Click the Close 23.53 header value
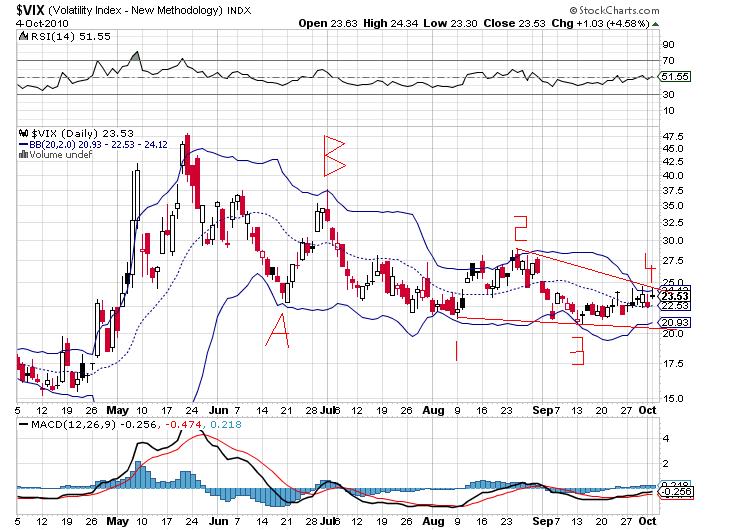Image resolution: width=756 pixels, height=530 pixels. [x=514, y=23]
